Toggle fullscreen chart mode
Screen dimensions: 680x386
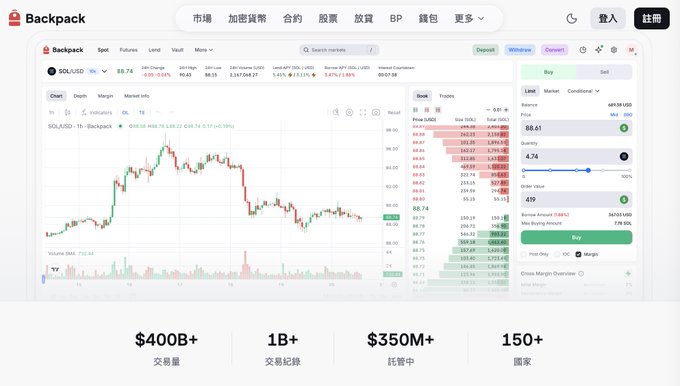coord(363,112)
